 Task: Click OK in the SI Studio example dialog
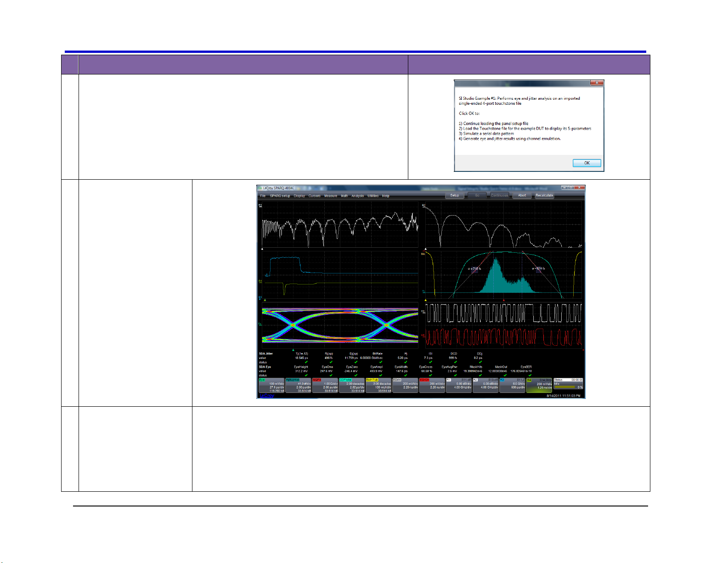(x=587, y=163)
